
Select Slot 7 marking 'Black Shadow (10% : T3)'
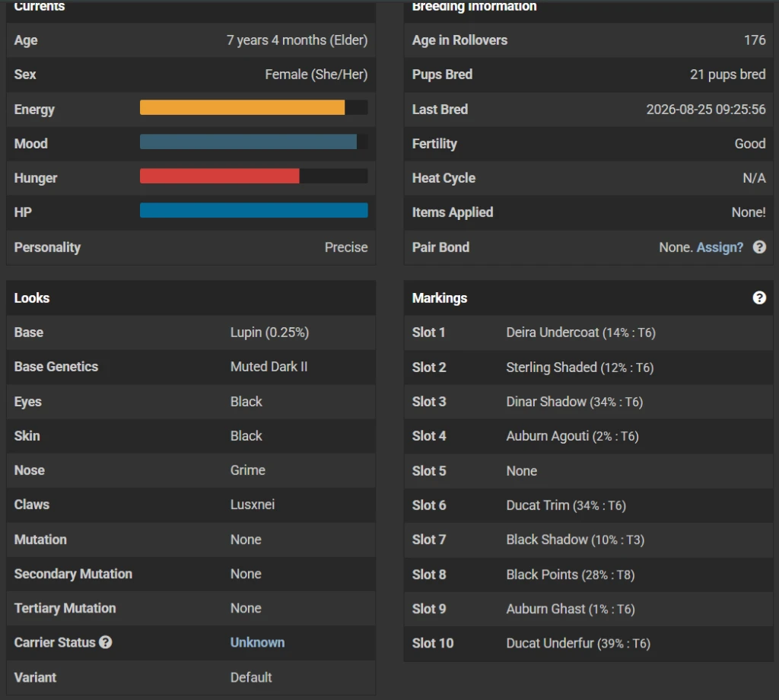point(575,539)
